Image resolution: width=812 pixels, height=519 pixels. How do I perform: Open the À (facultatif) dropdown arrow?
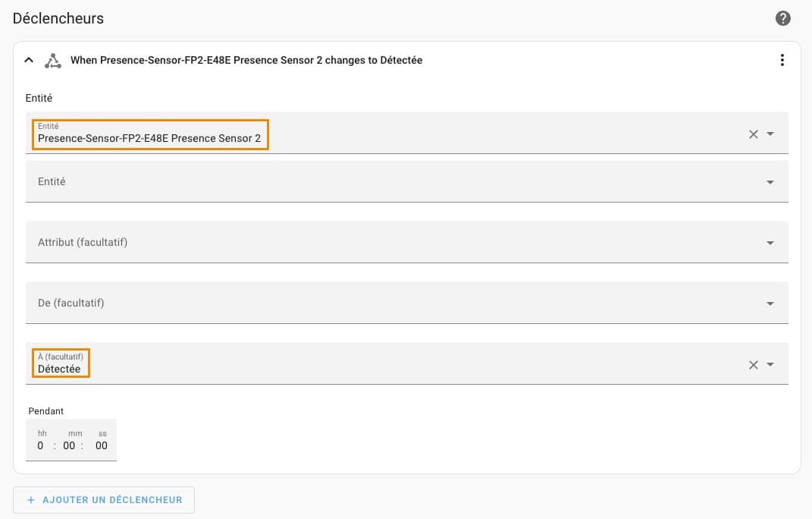click(770, 365)
